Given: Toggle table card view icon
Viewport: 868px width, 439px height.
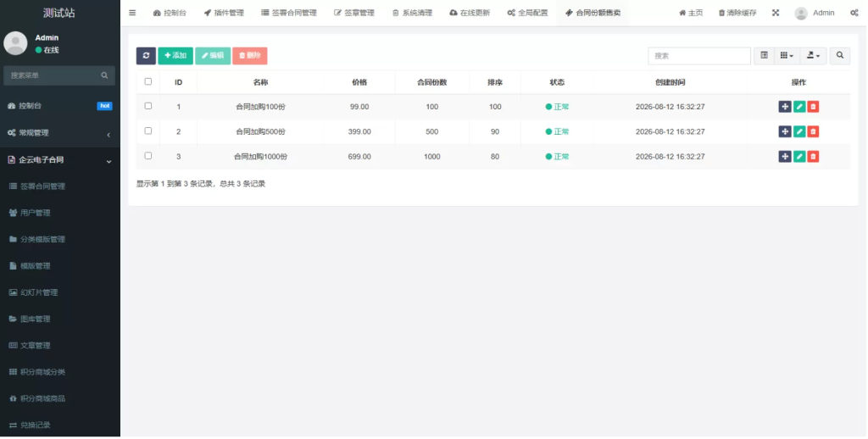Looking at the screenshot, I should 764,55.
